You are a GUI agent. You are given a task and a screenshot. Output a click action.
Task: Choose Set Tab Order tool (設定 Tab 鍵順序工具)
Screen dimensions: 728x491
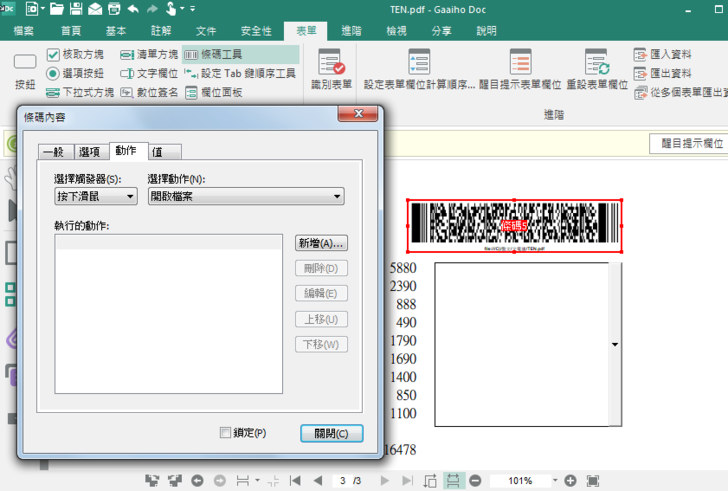click(240, 73)
